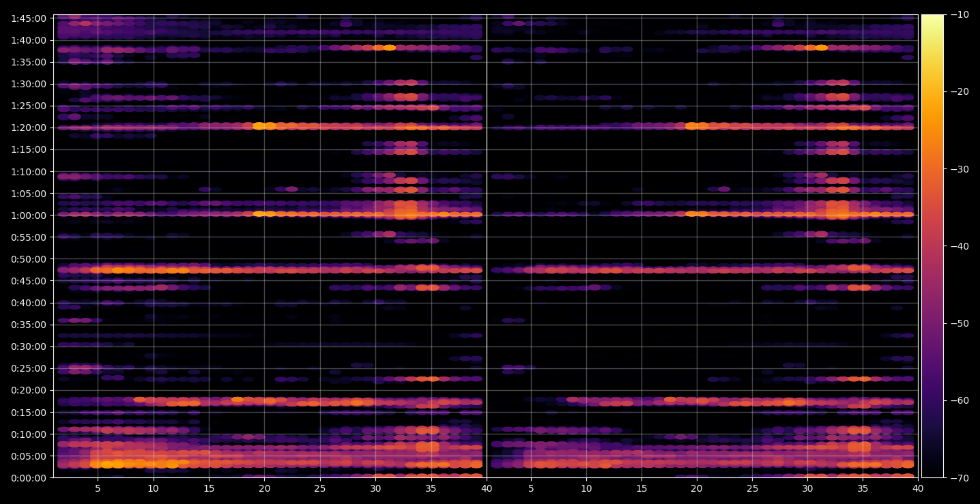Click the 1:25:00 time tick label
The height and width of the screenshot is (504, 980).
coord(28,106)
